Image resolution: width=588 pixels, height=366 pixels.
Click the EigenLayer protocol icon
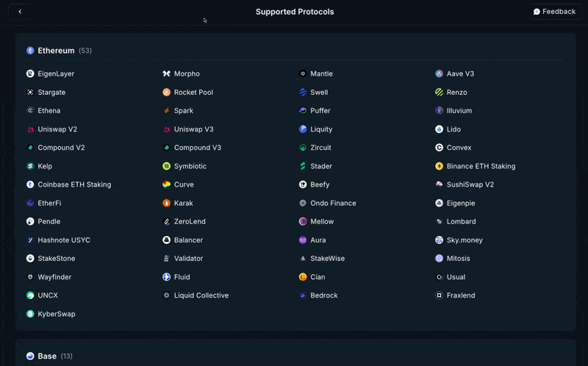[30, 73]
